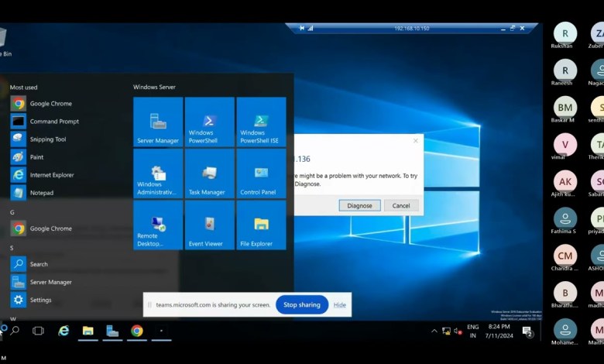This screenshot has width=604, height=364.
Task: Click the Windows Server group title
Action: click(154, 87)
